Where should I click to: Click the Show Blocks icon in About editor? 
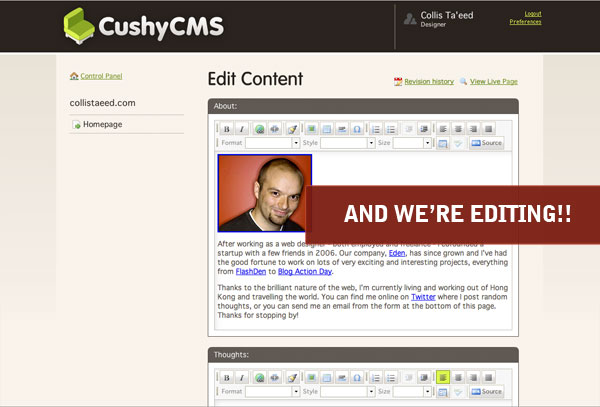click(443, 143)
